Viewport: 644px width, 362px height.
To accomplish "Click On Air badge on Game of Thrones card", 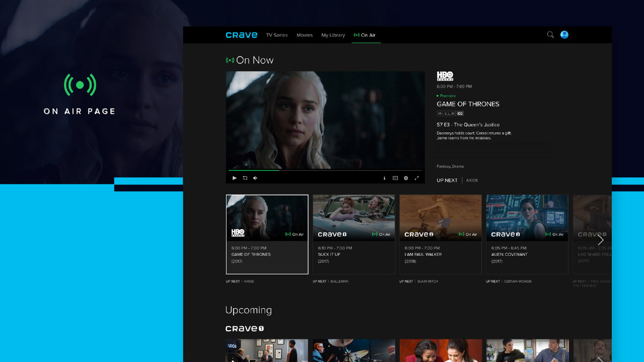I will click(x=294, y=234).
